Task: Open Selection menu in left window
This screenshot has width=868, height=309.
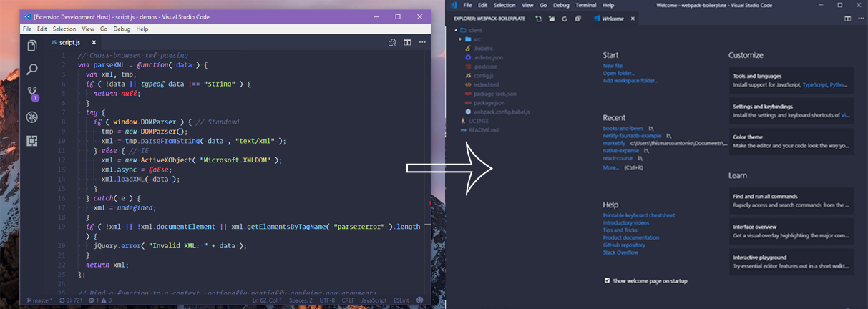Action: (64, 29)
